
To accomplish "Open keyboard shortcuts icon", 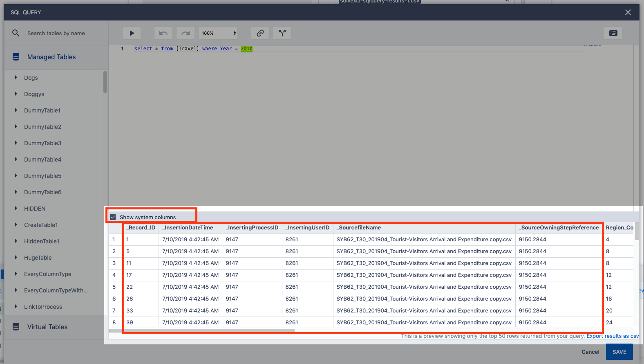I will (x=613, y=33).
